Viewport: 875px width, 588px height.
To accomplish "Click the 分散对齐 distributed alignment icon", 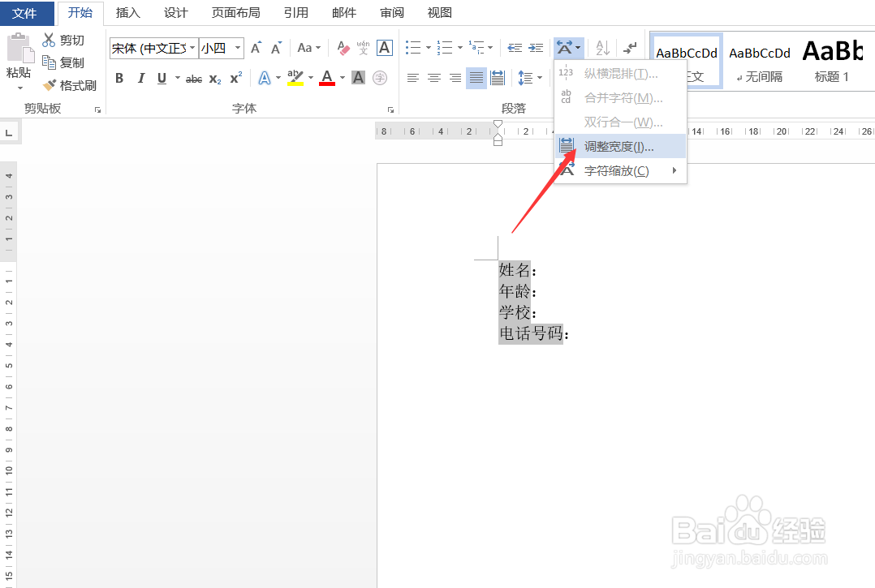I will (498, 78).
